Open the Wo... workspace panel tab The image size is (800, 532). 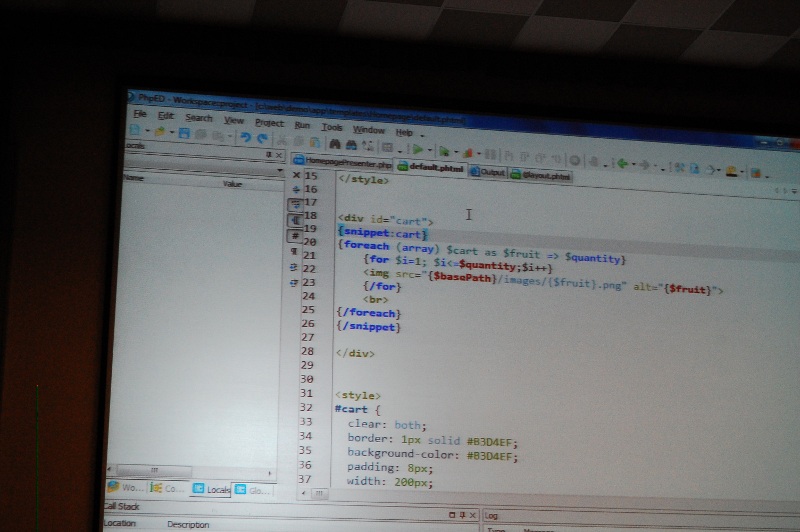click(x=126, y=487)
